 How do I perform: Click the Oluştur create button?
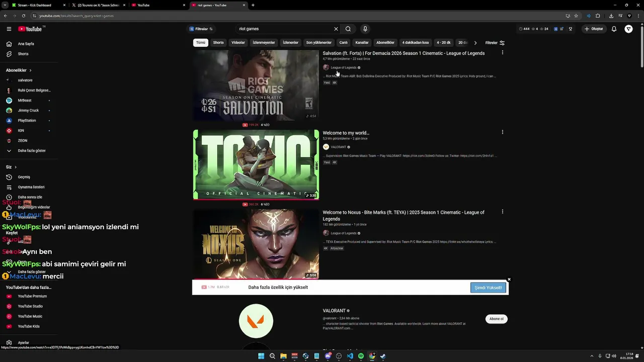(594, 29)
